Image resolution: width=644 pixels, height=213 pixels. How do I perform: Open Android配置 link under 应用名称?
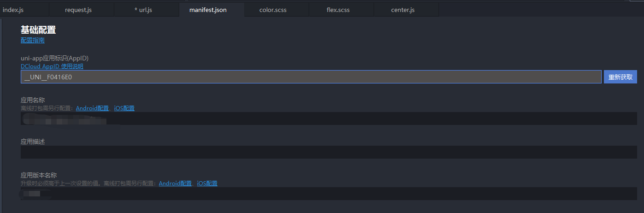coord(92,108)
